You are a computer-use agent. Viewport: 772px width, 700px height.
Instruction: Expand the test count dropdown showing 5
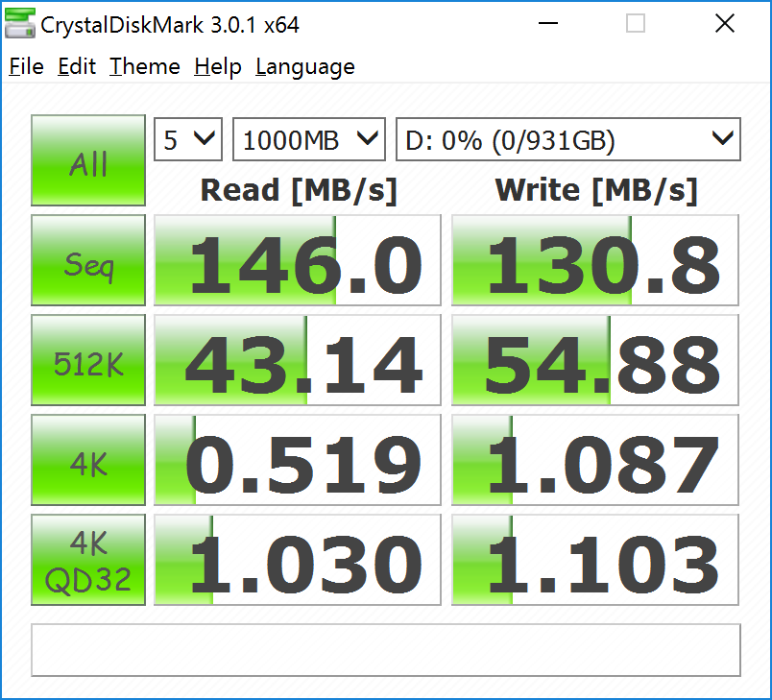point(188,139)
